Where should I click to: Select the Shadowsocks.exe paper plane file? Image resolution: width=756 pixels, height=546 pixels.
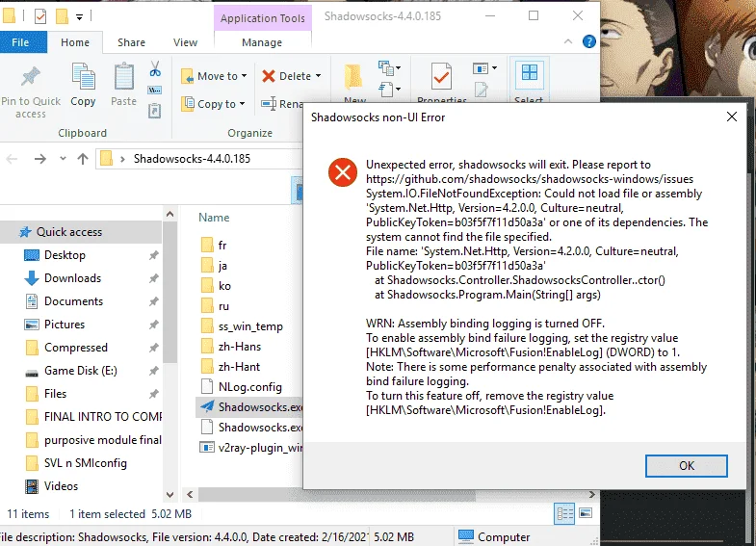249,407
